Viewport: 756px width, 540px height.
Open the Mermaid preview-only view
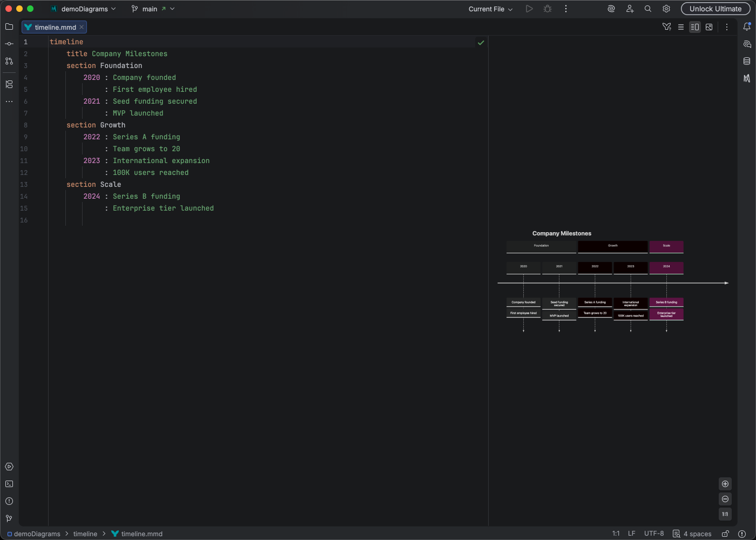click(709, 26)
